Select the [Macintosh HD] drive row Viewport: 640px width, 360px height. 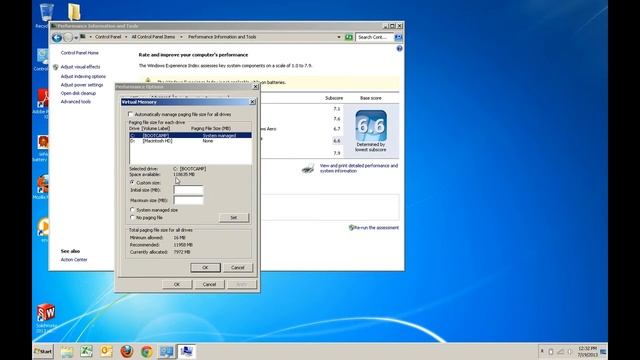190,141
